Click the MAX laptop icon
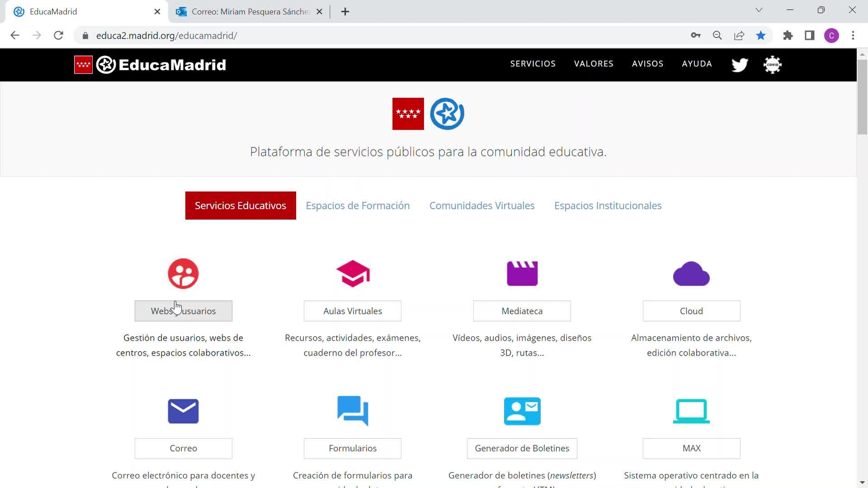Image resolution: width=868 pixels, height=488 pixels. coord(691,411)
